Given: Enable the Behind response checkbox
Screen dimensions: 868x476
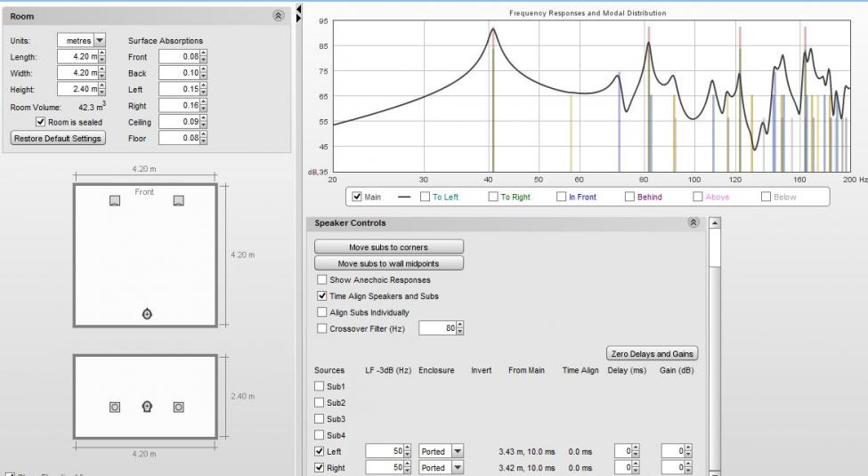Looking at the screenshot, I should pos(629,197).
